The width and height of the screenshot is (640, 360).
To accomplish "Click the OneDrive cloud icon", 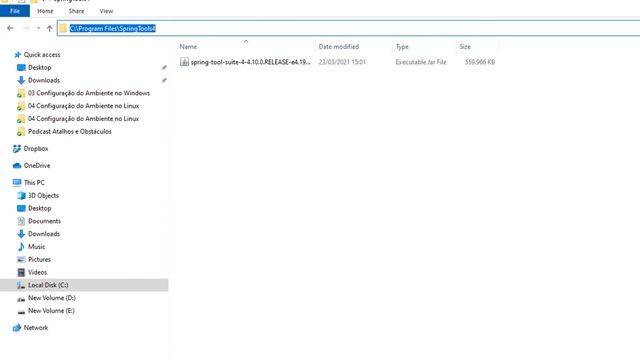I will pyautogui.click(x=17, y=166).
